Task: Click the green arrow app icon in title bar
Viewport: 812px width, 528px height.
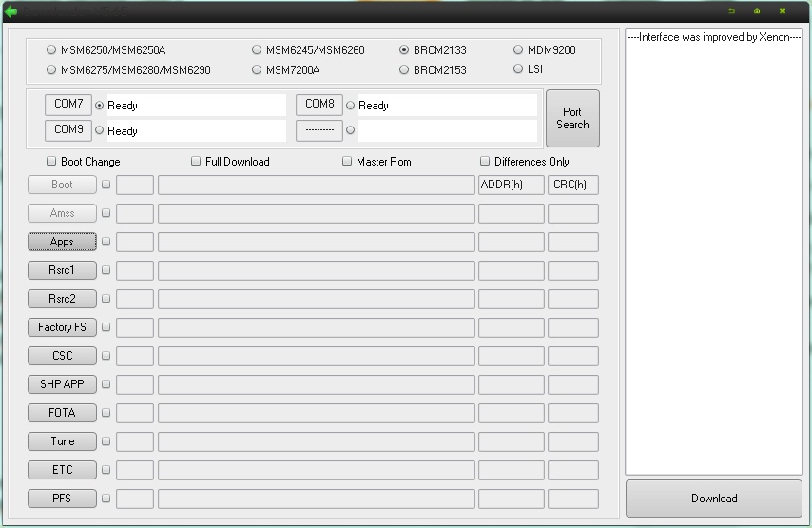Action: 10,11
